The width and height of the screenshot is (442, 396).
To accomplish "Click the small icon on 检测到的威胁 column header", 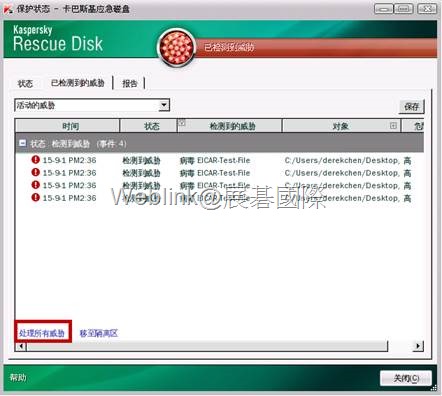I will [x=182, y=122].
